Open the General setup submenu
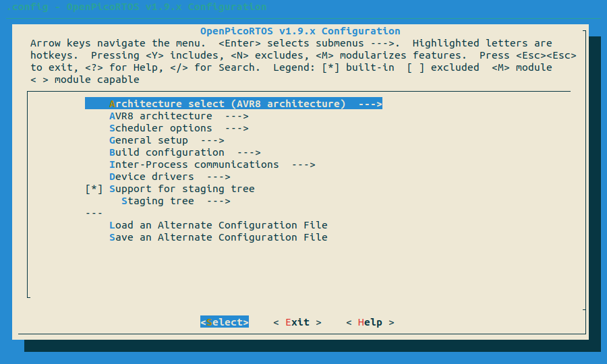This screenshot has height=364, width=607. (167, 140)
